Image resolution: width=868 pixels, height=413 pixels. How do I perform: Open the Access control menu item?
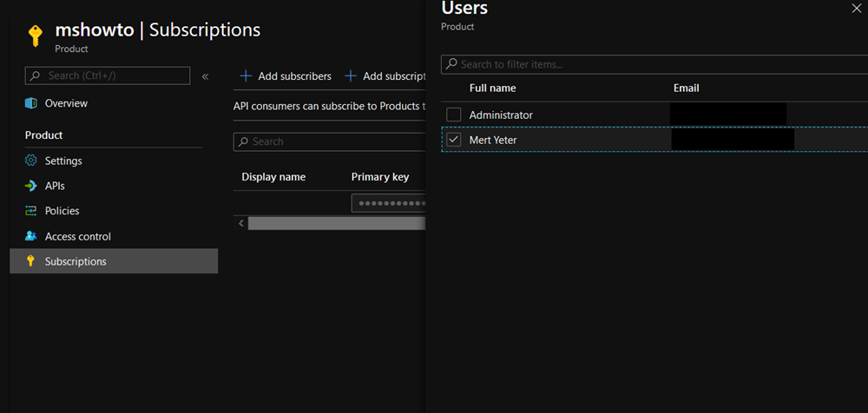78,236
